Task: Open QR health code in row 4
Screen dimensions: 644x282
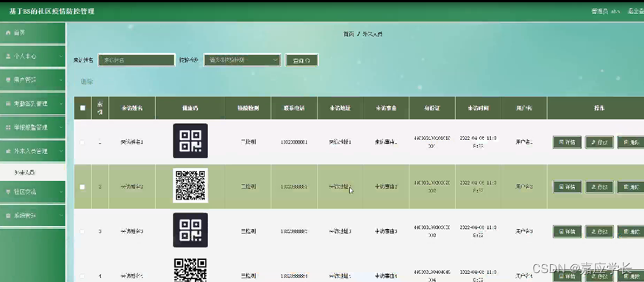Action: (190, 269)
